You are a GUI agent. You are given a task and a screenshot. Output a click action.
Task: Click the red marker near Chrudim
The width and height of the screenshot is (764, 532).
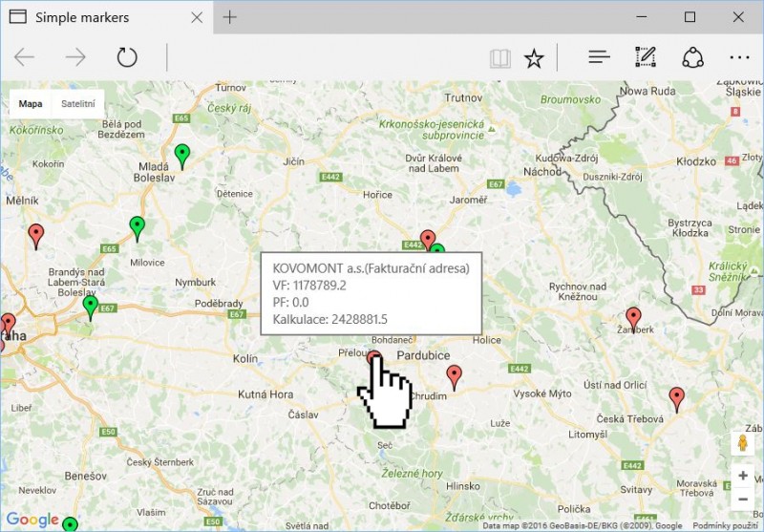click(455, 376)
